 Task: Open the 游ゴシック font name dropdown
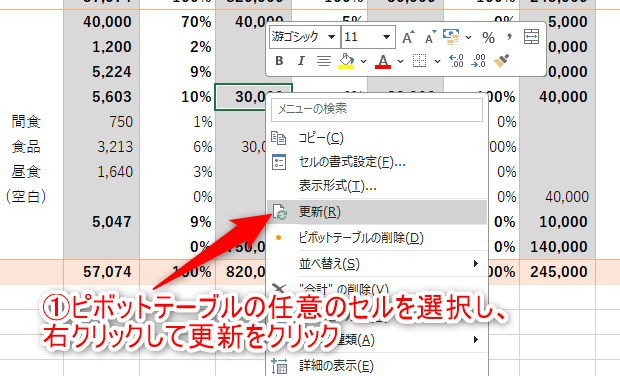coord(331,37)
